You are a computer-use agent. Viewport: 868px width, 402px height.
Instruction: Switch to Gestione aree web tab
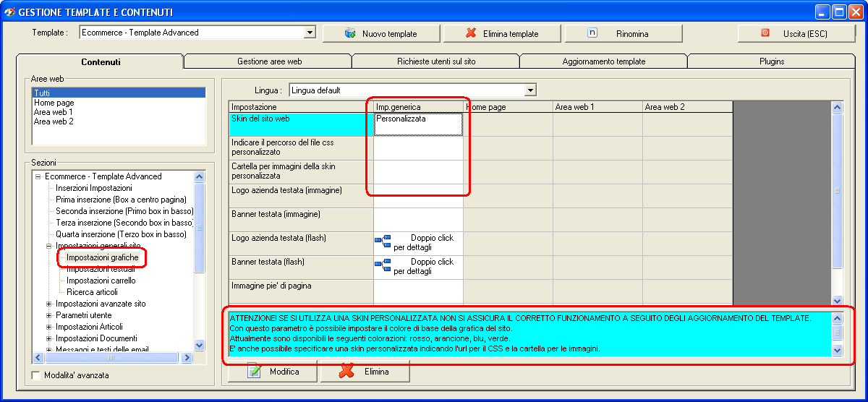click(x=269, y=61)
